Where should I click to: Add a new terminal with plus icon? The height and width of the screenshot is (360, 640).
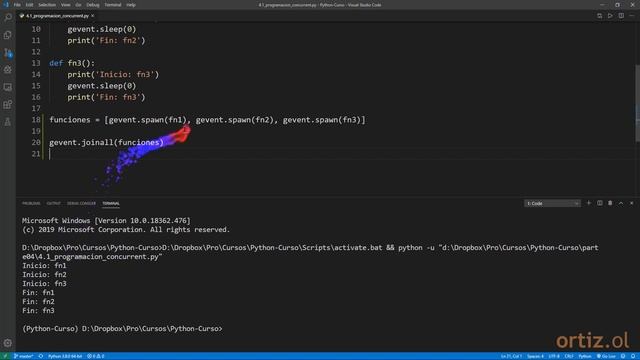click(x=589, y=203)
